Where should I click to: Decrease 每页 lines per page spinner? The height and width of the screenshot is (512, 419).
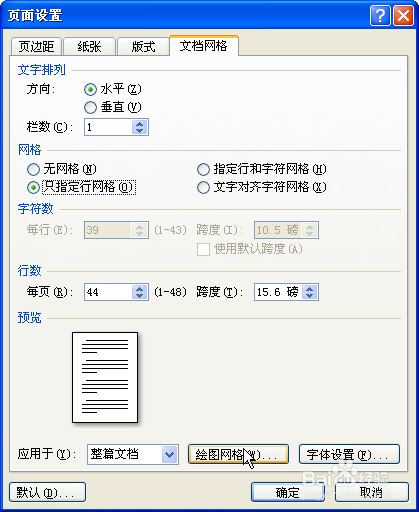(x=139, y=296)
